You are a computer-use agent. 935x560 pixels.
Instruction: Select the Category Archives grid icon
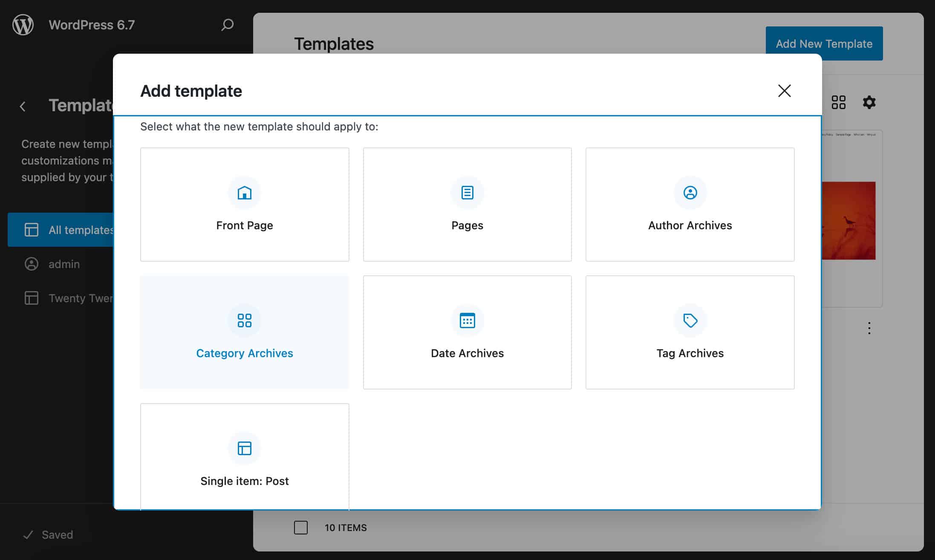point(245,320)
